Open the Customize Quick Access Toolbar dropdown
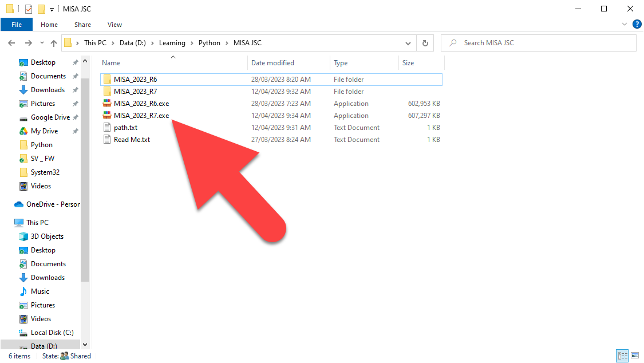644x363 pixels. (x=52, y=9)
